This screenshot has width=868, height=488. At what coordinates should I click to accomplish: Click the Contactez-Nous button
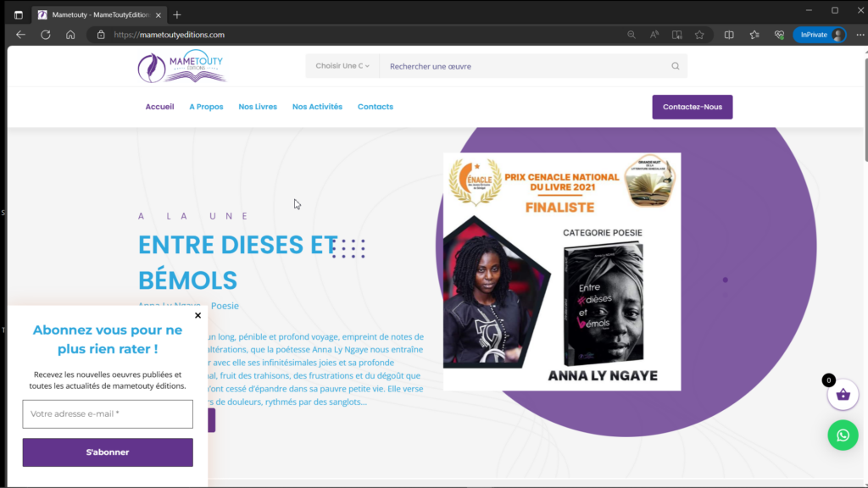coord(692,107)
